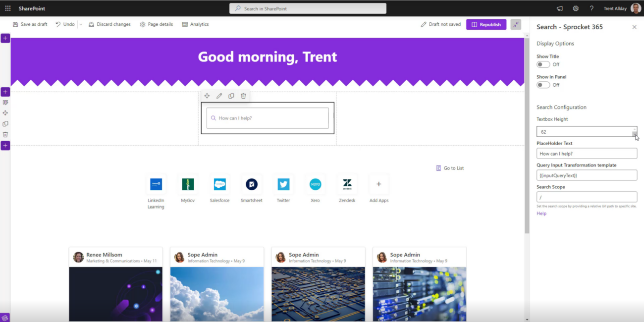Open the Salesforce app tile
Screen dimensions: 644x322
coord(219,184)
